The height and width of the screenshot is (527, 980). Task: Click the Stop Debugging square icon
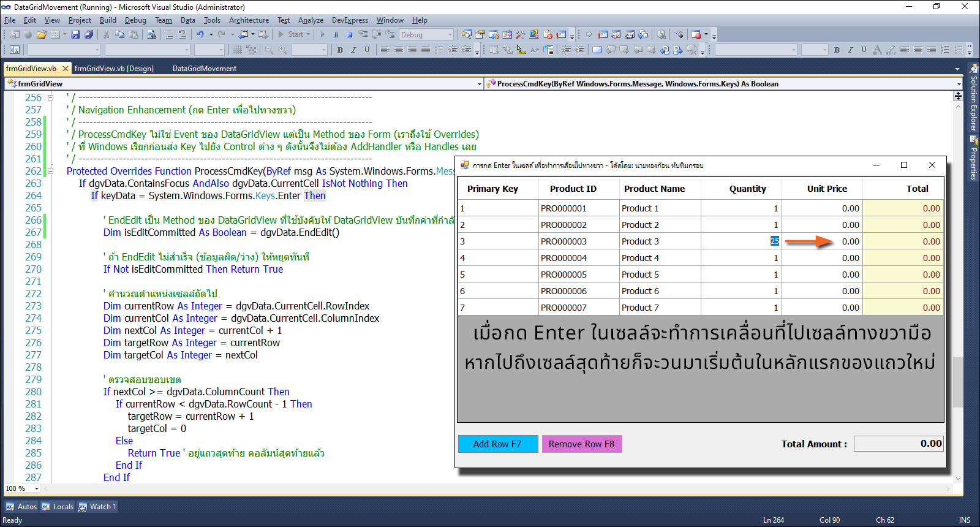pos(349,34)
